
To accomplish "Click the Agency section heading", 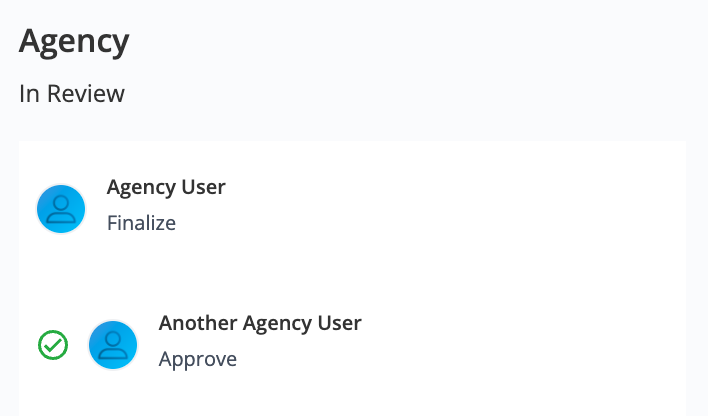I will pos(74,42).
